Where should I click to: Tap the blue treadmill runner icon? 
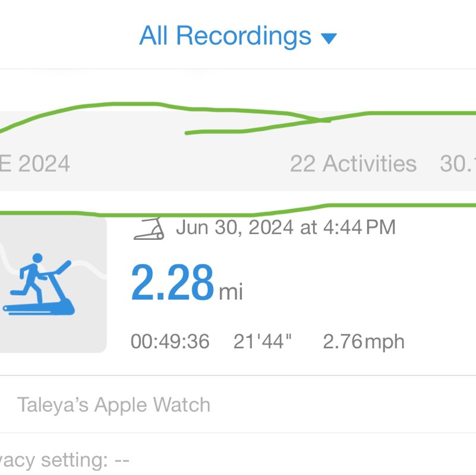[x=40, y=284]
